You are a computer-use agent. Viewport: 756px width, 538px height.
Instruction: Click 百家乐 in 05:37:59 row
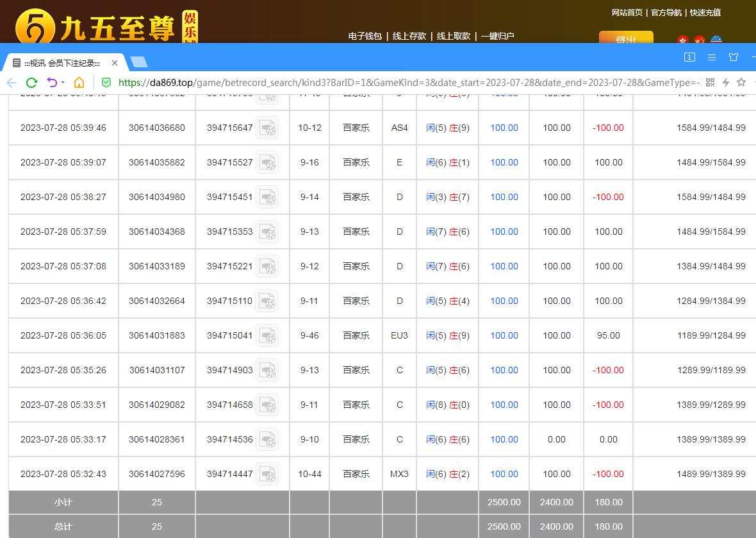point(356,231)
